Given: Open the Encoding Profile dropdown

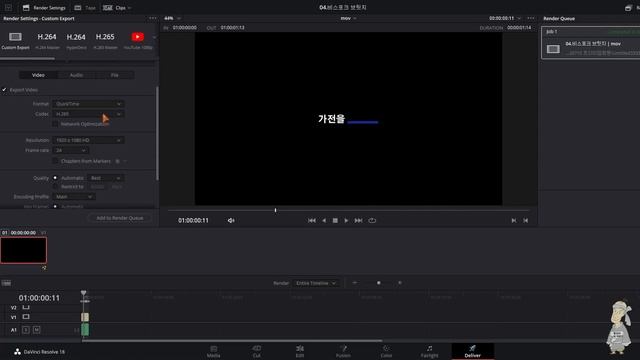Looking at the screenshot, I should click(74, 197).
